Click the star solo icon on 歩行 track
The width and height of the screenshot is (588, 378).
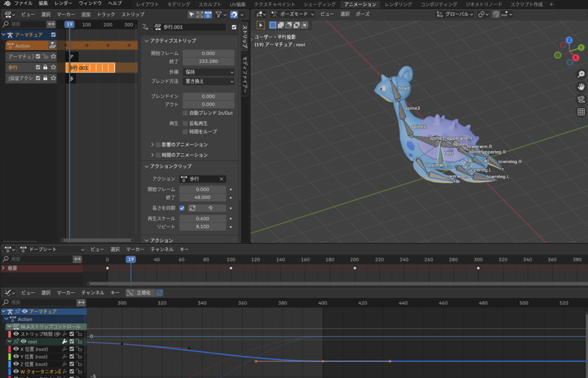[x=53, y=68]
